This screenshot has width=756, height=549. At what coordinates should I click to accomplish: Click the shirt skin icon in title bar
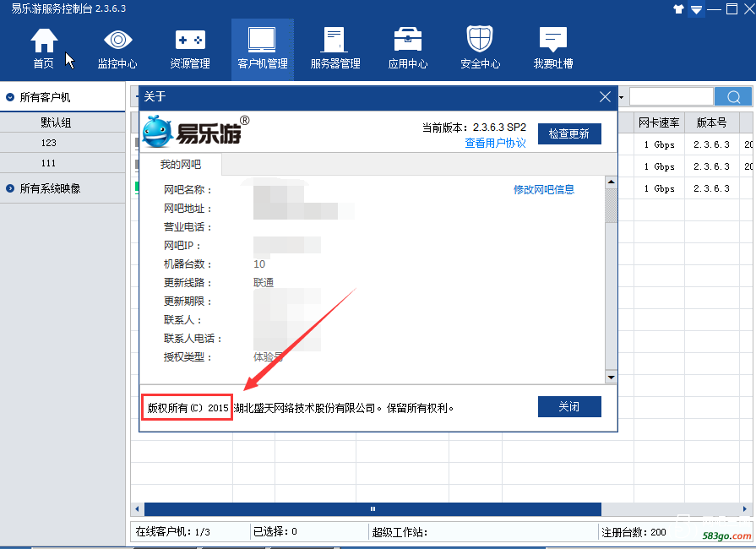click(x=678, y=9)
